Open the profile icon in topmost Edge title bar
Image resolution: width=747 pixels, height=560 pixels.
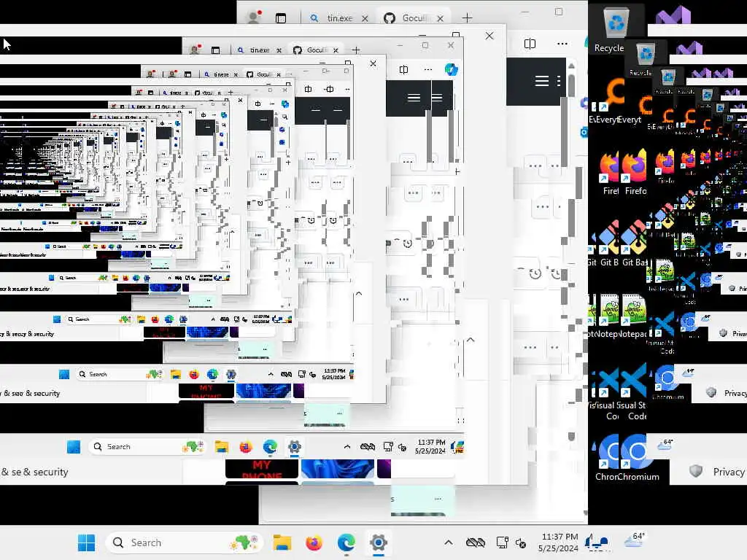coord(255,17)
